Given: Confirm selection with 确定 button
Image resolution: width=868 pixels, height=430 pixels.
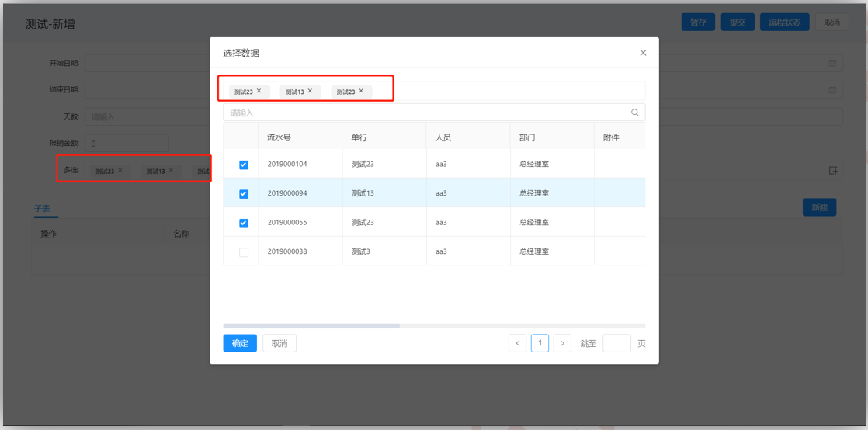Looking at the screenshot, I should pyautogui.click(x=240, y=343).
